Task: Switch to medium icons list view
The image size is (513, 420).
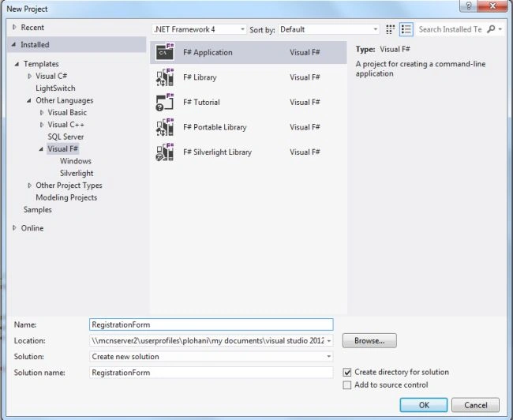Action: [406, 29]
